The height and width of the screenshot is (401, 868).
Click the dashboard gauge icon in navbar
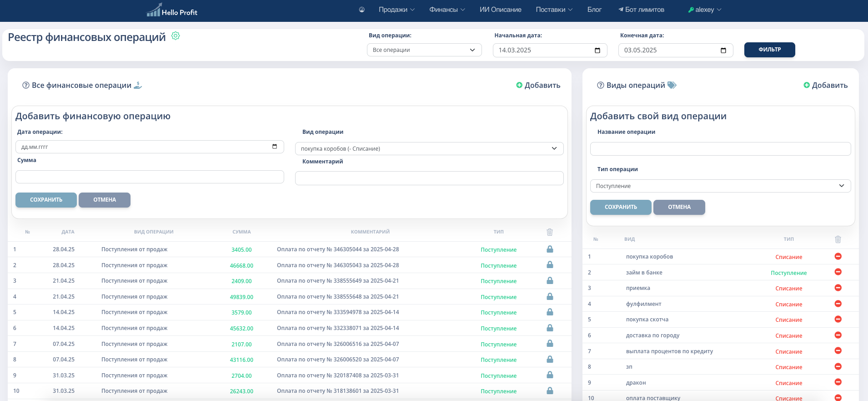pyautogui.click(x=362, y=10)
